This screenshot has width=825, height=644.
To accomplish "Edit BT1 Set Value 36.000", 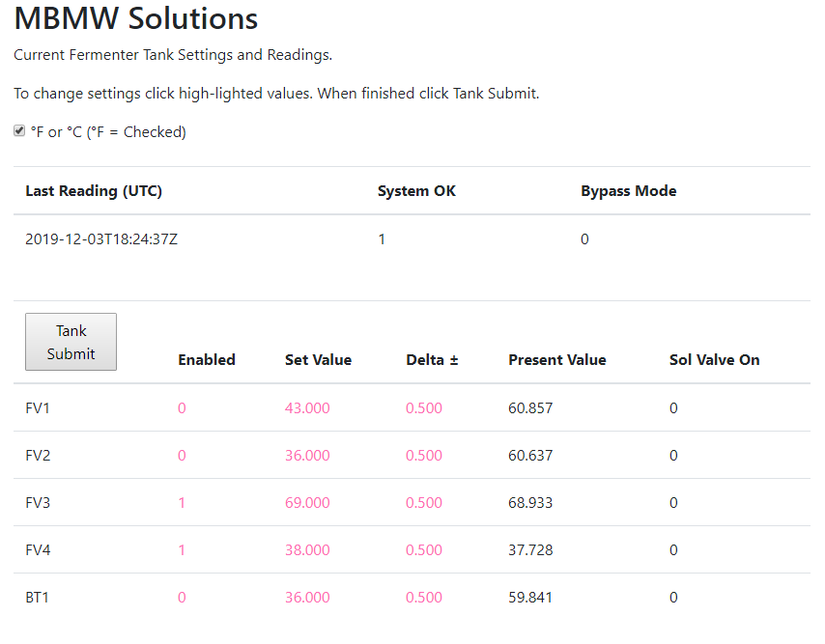I will (307, 598).
